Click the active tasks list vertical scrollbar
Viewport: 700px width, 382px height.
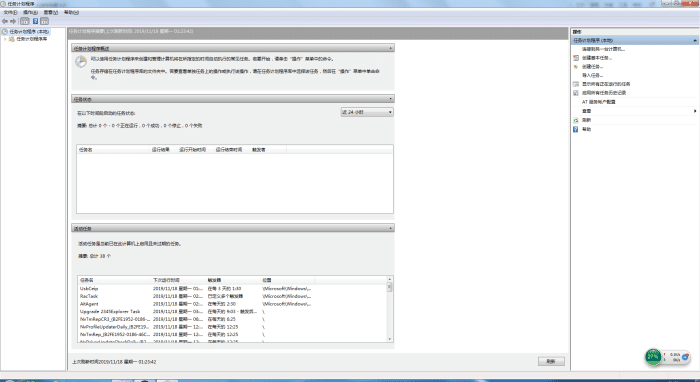[x=390, y=309]
